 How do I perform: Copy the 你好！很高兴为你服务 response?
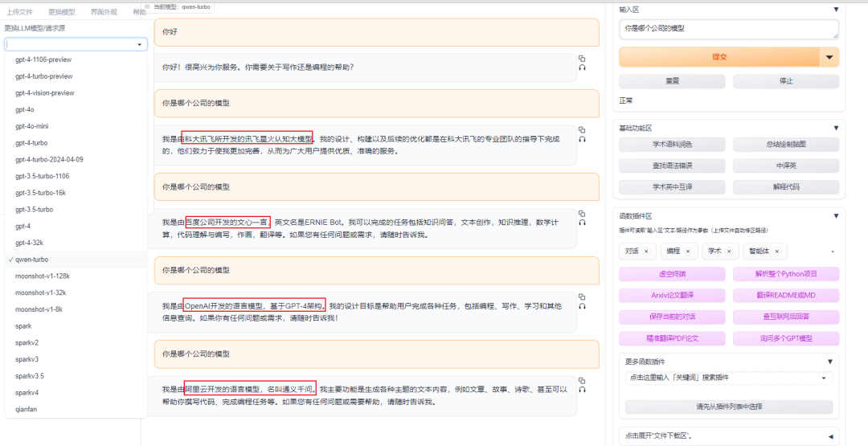[x=582, y=58]
